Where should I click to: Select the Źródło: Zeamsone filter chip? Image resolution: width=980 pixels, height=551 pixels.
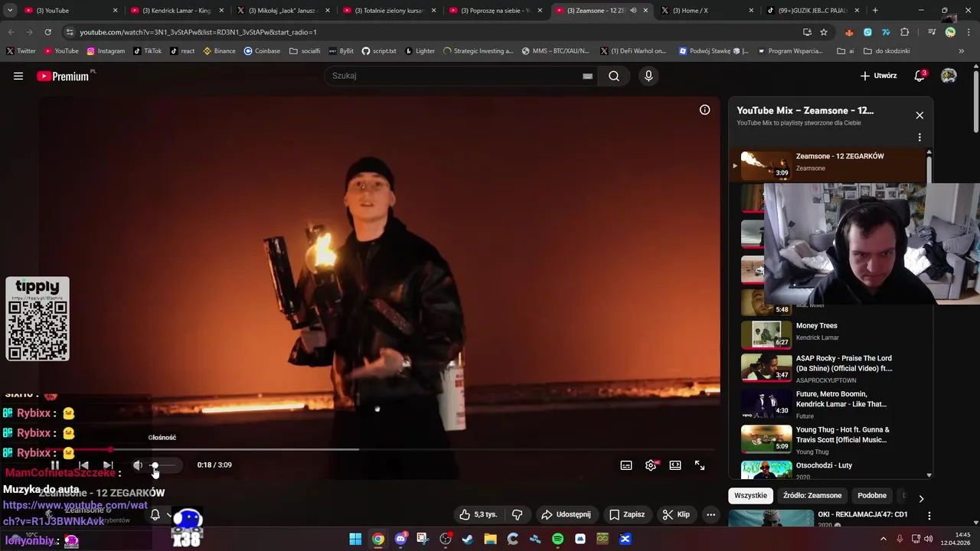tap(812, 495)
